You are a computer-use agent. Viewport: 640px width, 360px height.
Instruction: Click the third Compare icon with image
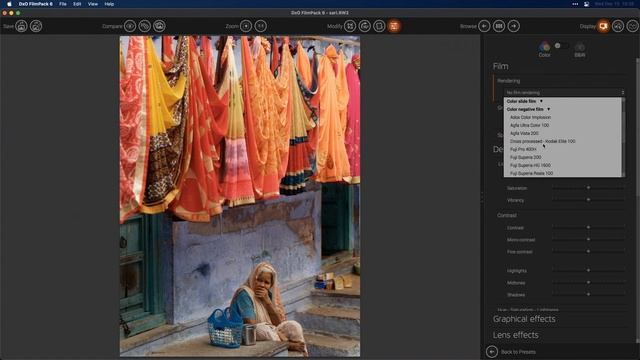coord(159,26)
